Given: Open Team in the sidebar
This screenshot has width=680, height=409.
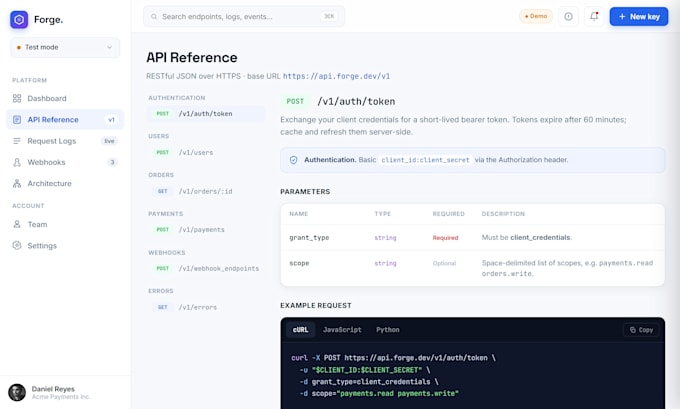Looking at the screenshot, I should coord(65,224).
